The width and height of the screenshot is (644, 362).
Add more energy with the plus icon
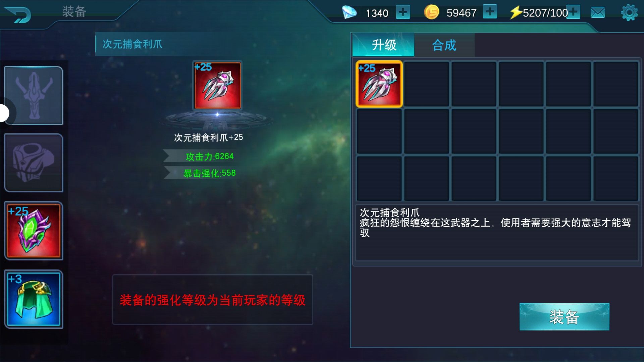(574, 12)
